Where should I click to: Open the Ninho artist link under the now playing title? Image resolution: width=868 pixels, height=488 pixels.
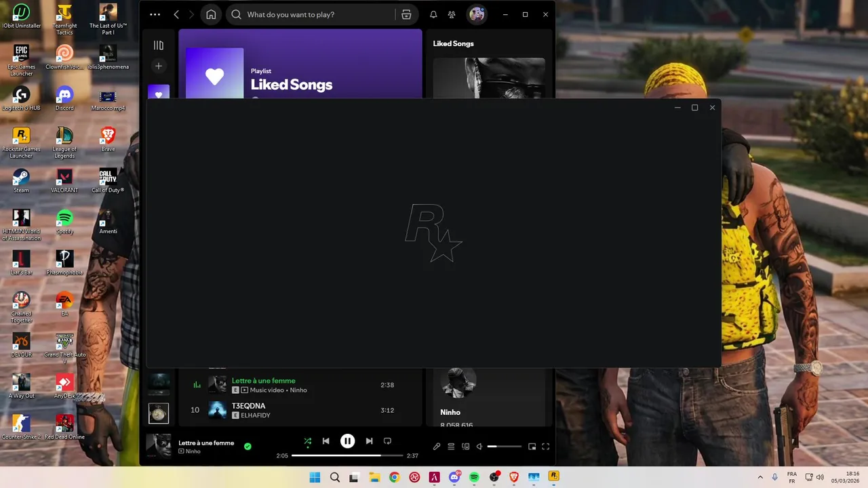tap(193, 451)
